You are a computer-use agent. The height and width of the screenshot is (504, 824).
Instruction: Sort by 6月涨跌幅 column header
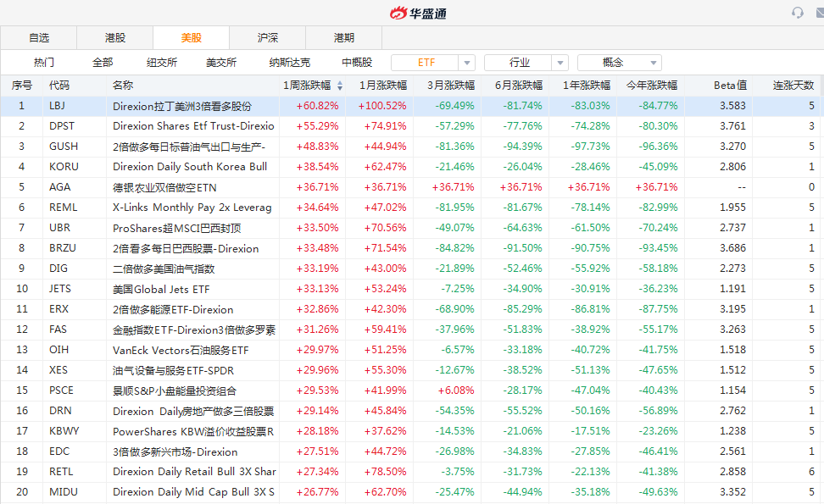coord(519,86)
